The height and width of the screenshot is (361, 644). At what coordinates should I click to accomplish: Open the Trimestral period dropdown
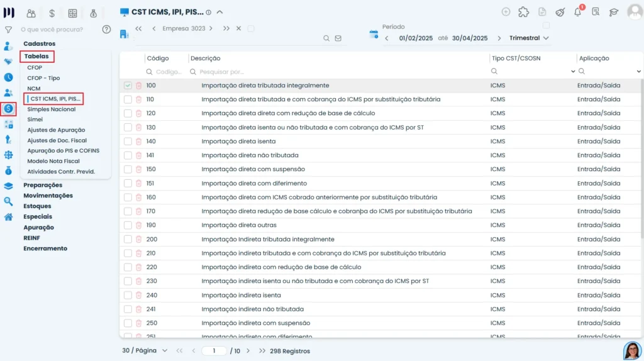click(528, 38)
